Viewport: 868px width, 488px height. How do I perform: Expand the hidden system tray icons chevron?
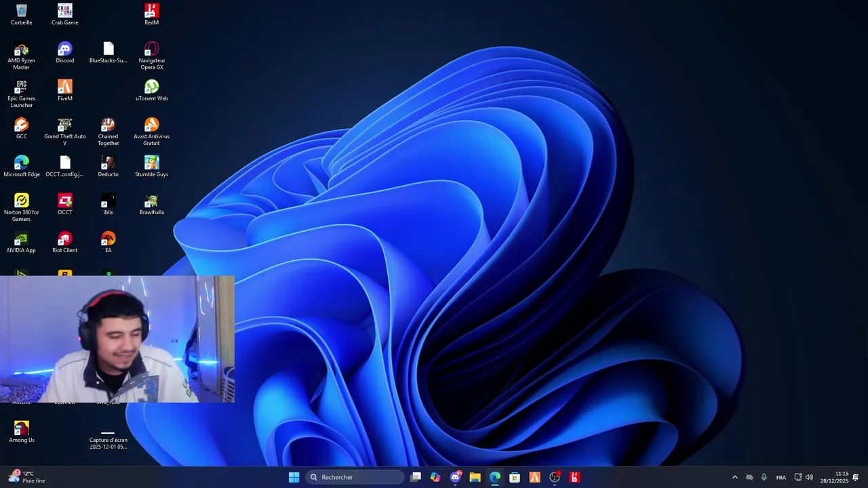point(734,477)
